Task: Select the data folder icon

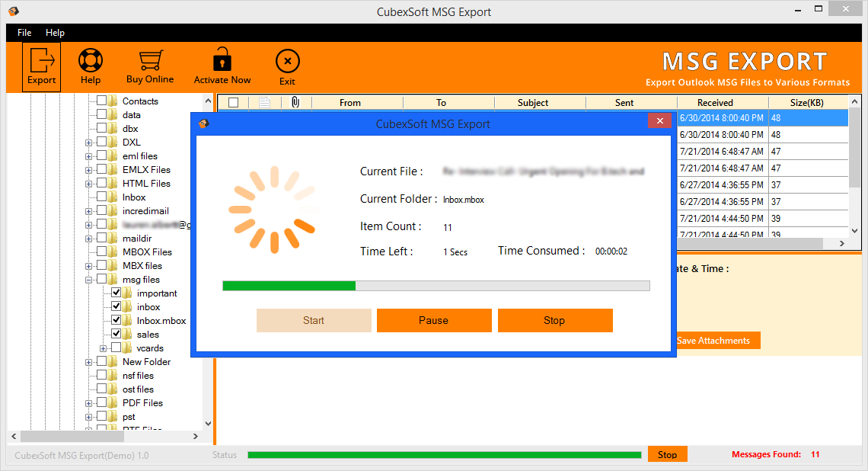Action: [113, 115]
